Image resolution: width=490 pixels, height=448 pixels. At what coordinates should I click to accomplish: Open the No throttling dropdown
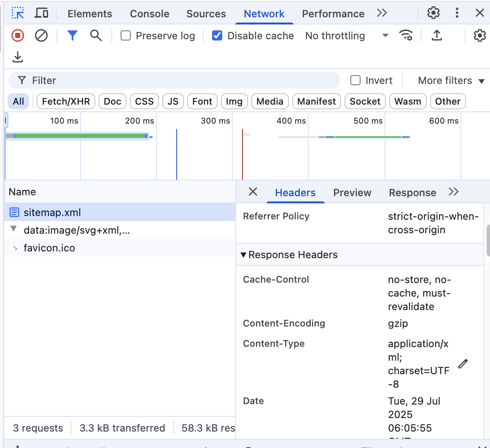pyautogui.click(x=347, y=36)
